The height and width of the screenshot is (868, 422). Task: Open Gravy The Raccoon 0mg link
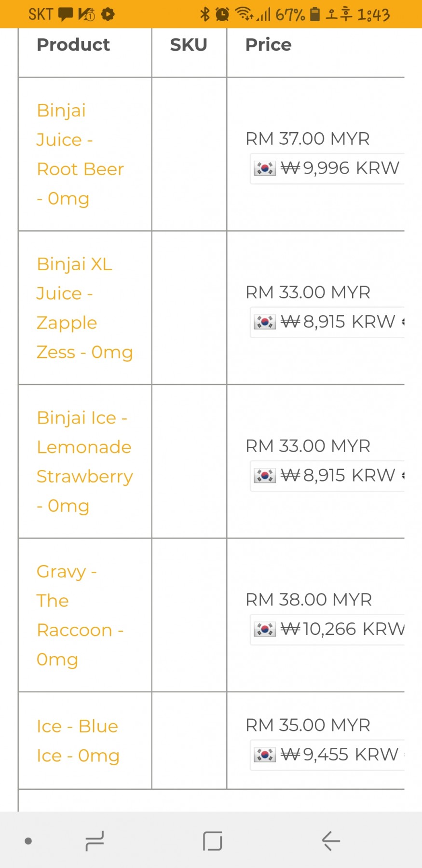coord(80,615)
